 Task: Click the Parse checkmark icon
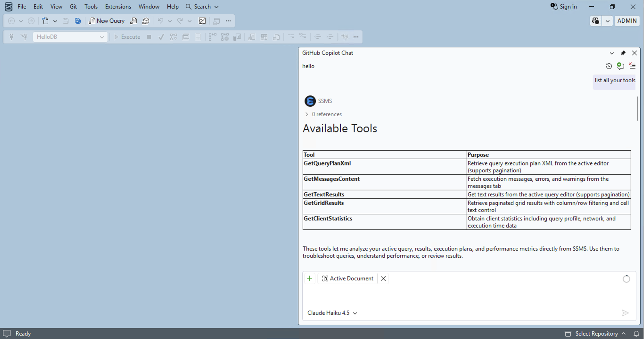[161, 37]
